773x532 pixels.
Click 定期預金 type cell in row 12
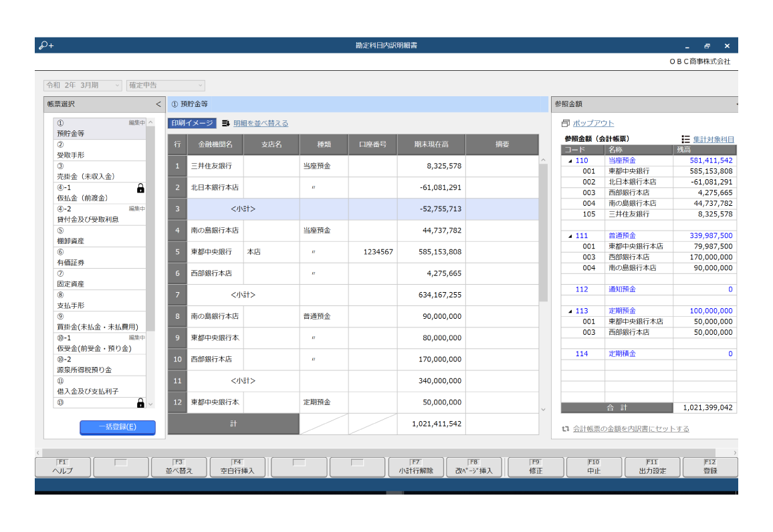point(324,402)
